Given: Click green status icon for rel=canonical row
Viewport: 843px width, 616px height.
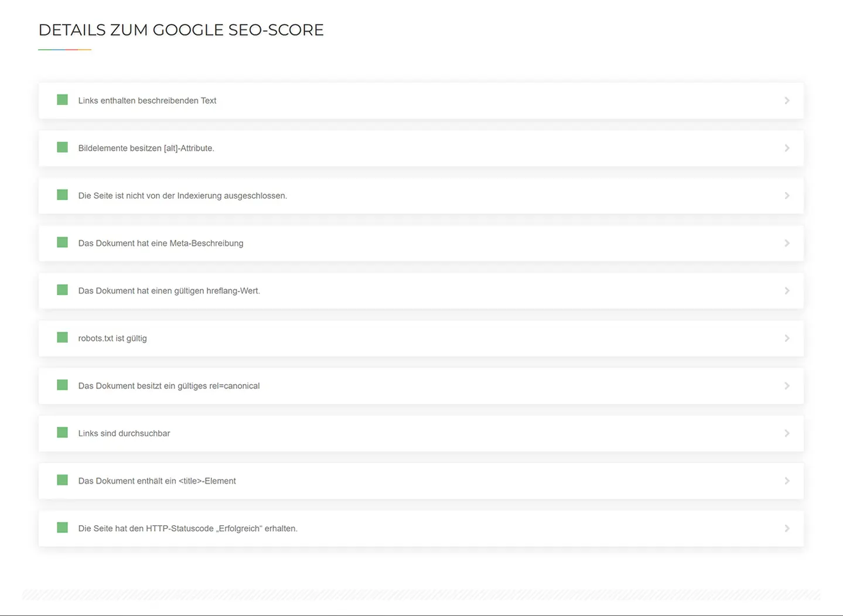Looking at the screenshot, I should click(x=62, y=385).
